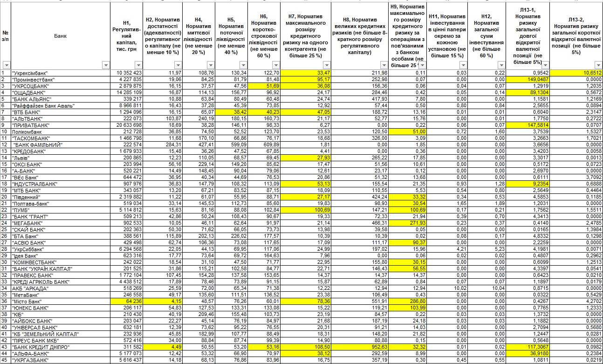Select highlighted cell 4,15 for Місто Банк

click(x=163, y=302)
